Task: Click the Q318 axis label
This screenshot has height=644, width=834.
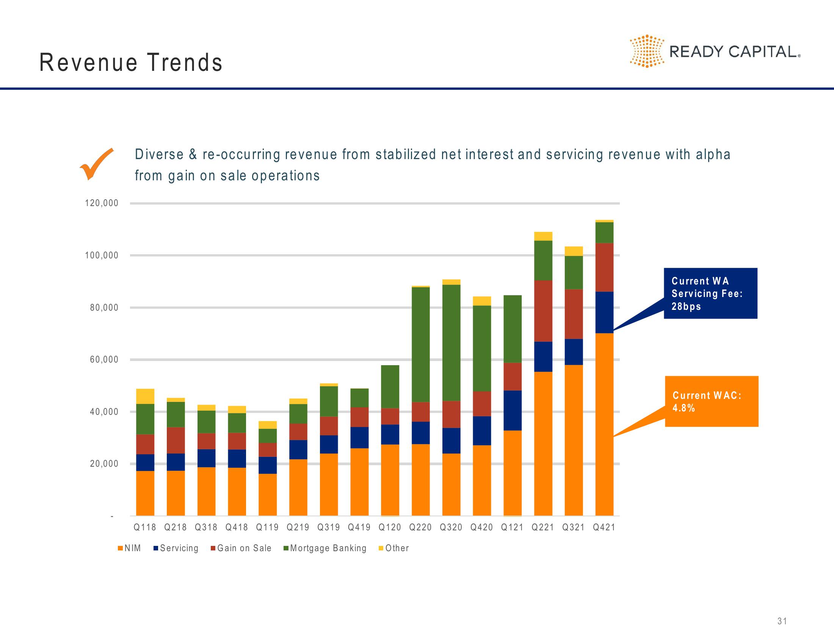Action: [206, 527]
